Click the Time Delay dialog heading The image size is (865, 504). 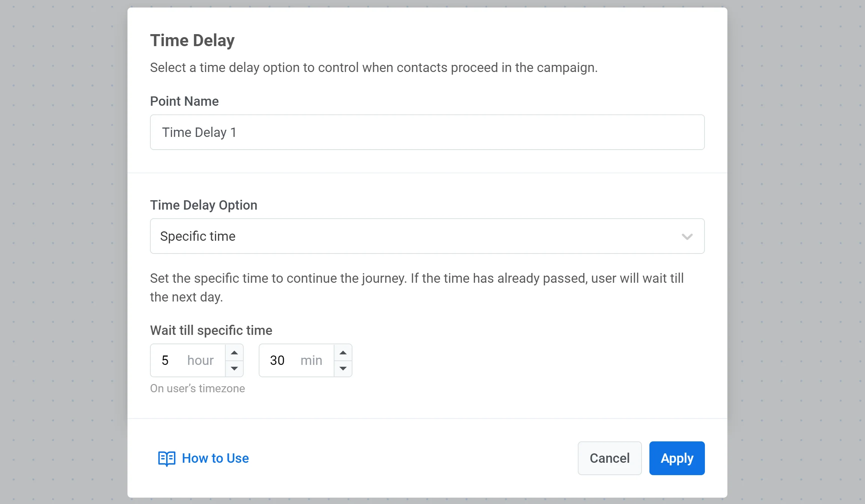tap(192, 40)
